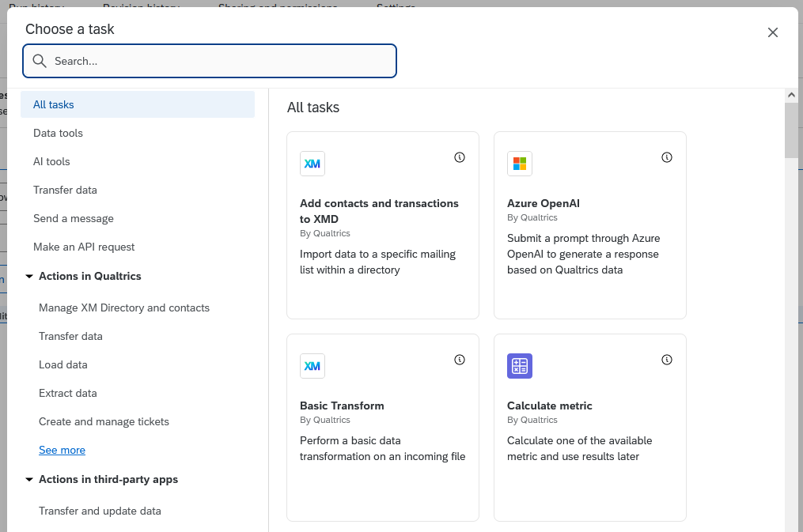Select Extract data subcategory
Viewport: 803px width, 532px height.
point(67,394)
